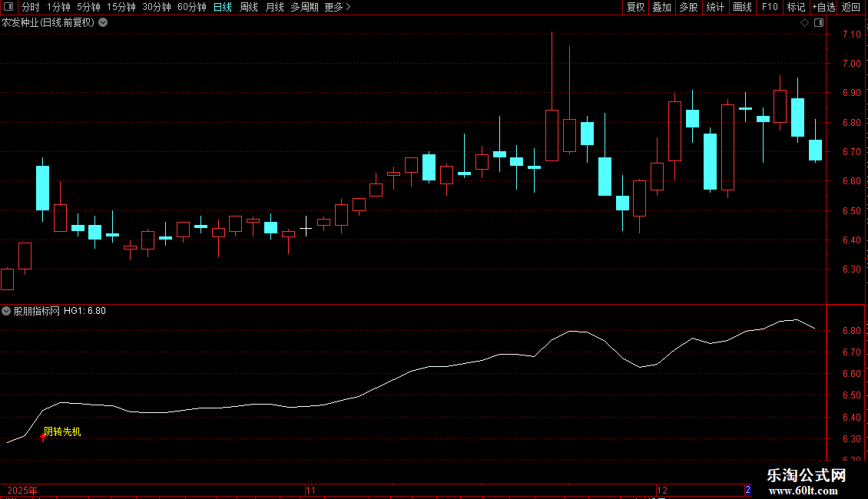Switch to 周线 weekly chart
Viewport: 868px width, 499px height.
249,7
